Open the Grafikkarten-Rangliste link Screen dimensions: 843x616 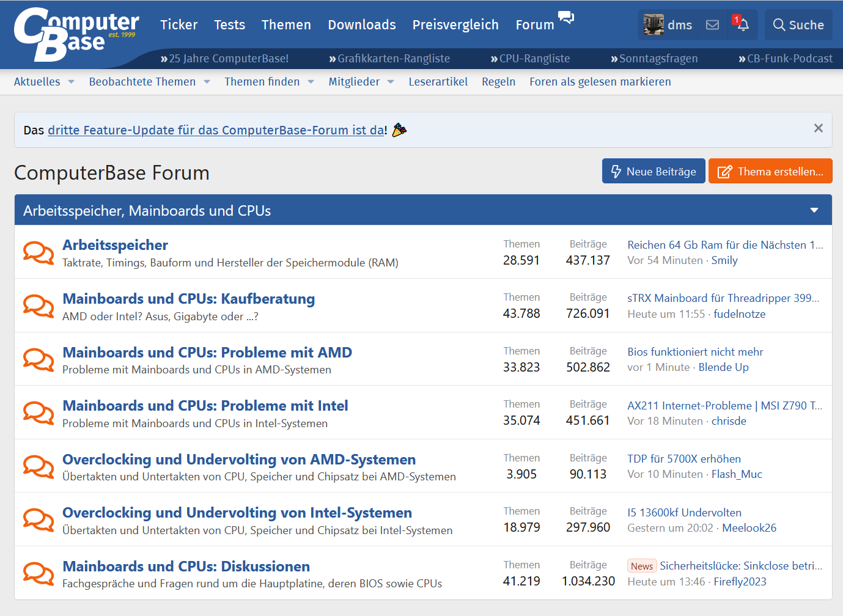coord(389,59)
